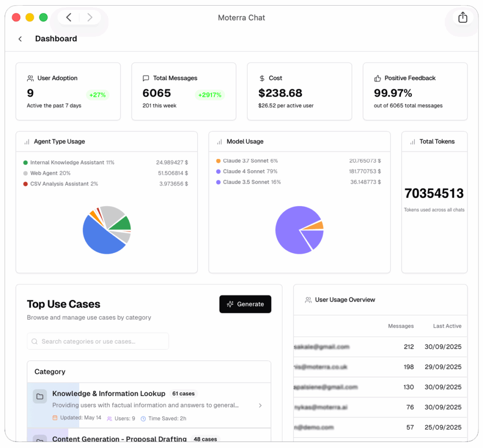
Task: Click the share icon in title bar
Action: pyautogui.click(x=462, y=17)
